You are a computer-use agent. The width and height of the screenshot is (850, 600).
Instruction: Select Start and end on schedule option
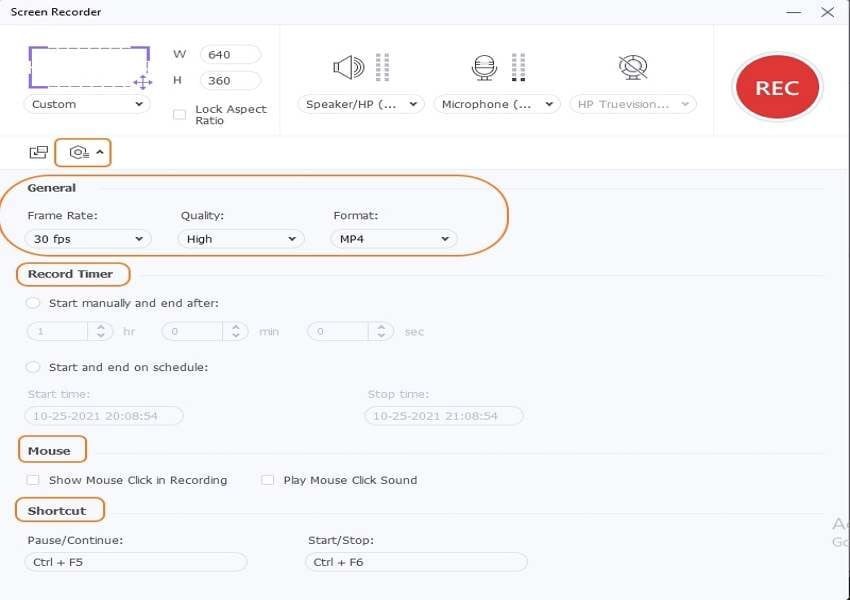click(33, 367)
